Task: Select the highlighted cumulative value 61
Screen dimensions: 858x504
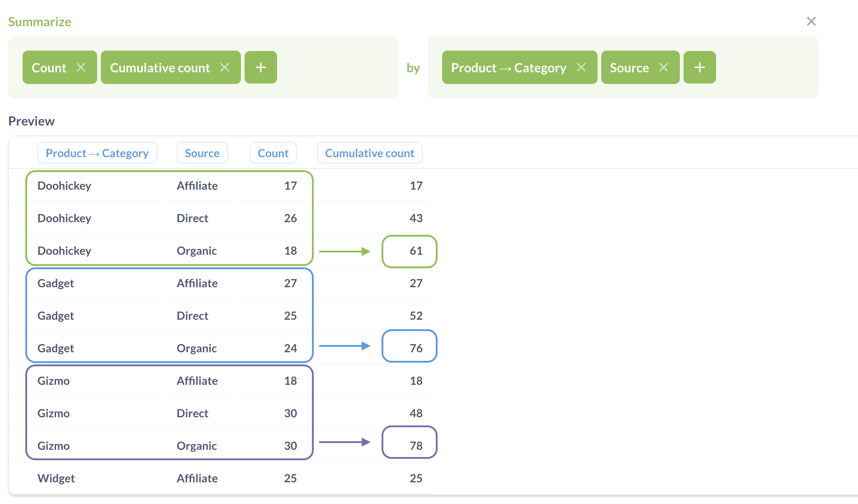Action: [x=416, y=251]
